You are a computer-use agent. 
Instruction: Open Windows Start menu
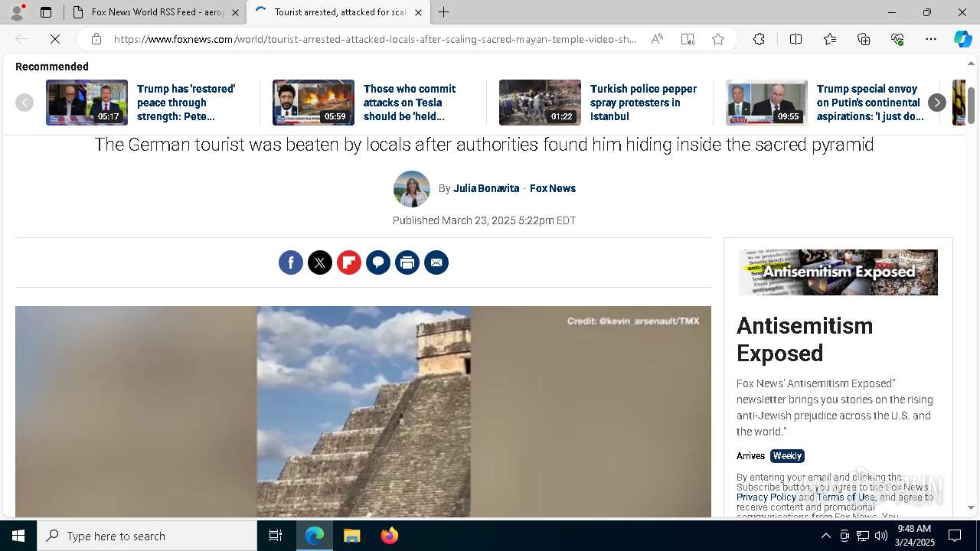(18, 536)
